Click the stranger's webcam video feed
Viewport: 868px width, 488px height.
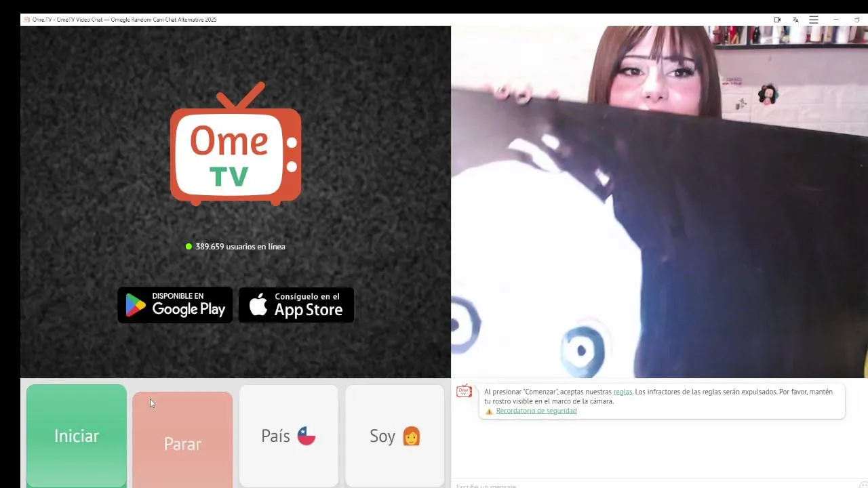tap(659, 202)
